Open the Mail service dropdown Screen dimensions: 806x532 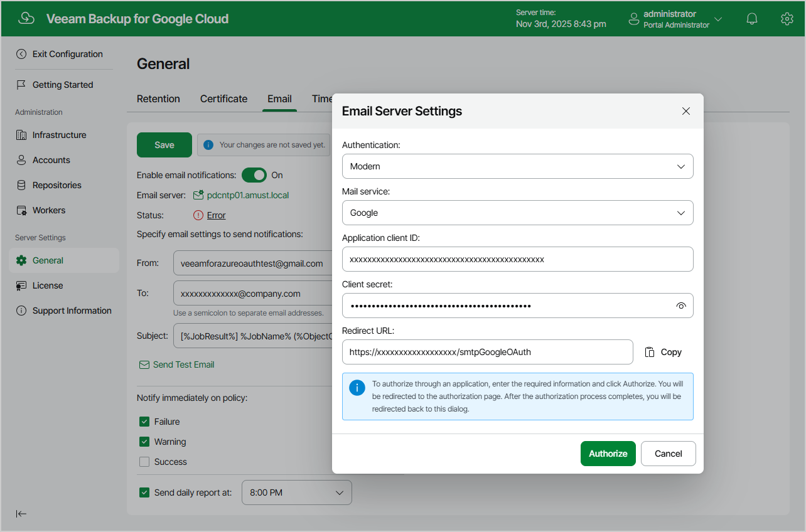tap(518, 213)
